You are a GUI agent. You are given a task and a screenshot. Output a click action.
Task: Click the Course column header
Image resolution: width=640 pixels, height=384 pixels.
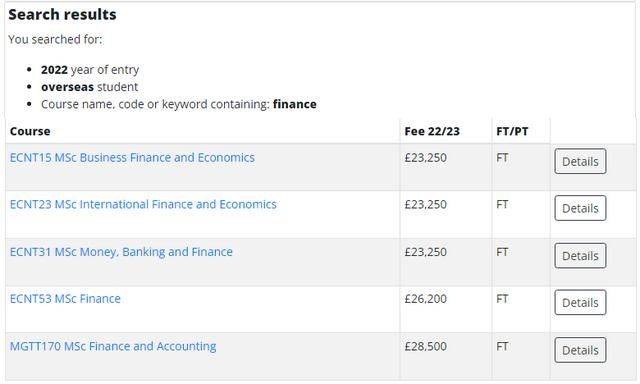click(x=30, y=131)
